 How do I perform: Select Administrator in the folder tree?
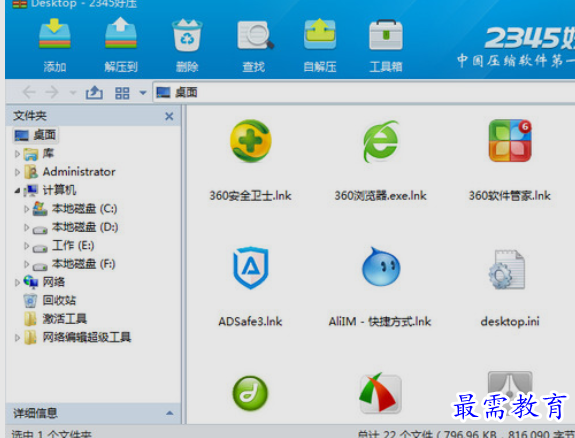70,172
